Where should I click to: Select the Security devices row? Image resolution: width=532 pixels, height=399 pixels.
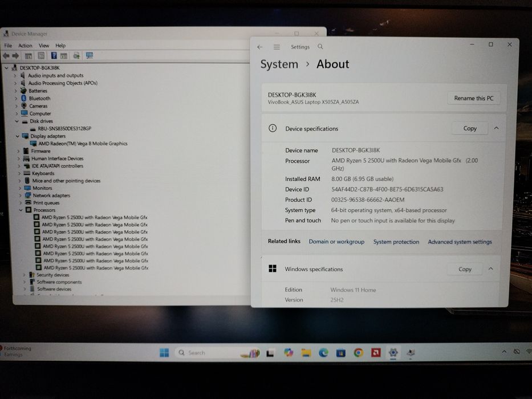point(53,275)
